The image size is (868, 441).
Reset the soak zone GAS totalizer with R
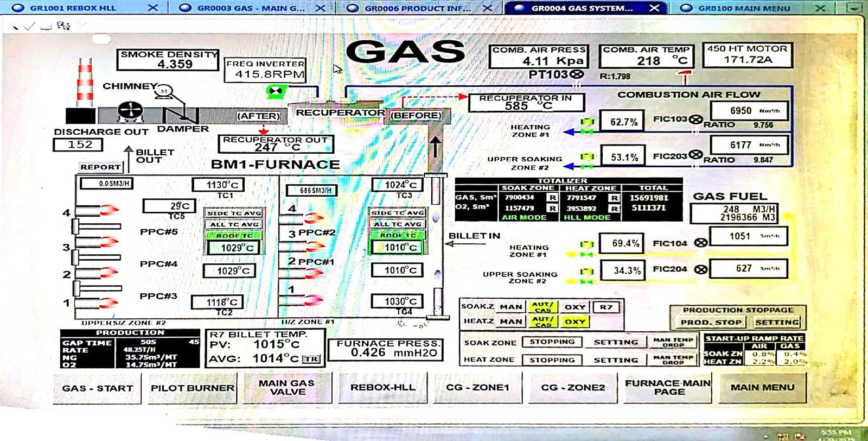pyautogui.click(x=552, y=198)
